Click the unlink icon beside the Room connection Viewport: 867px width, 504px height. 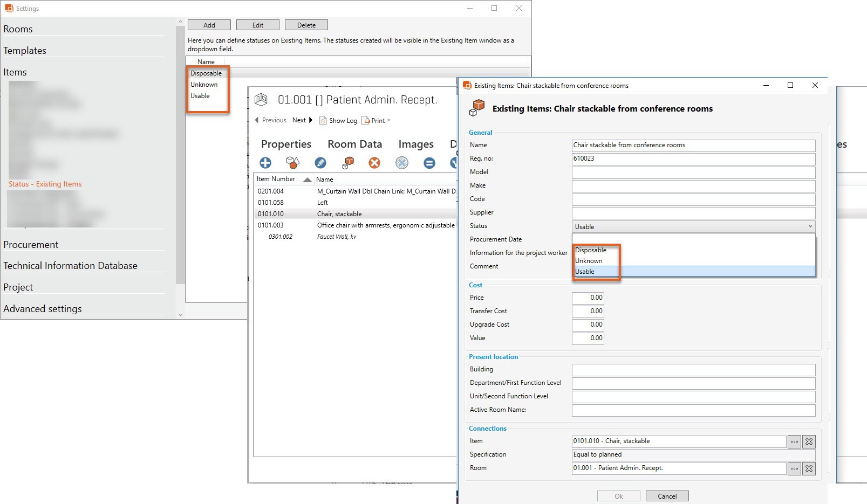coord(808,468)
